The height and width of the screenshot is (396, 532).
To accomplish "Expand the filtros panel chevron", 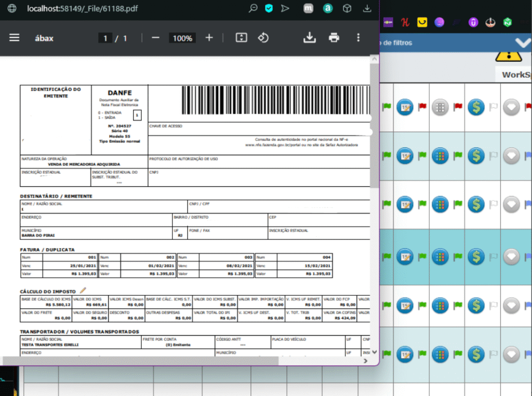I will (x=522, y=43).
